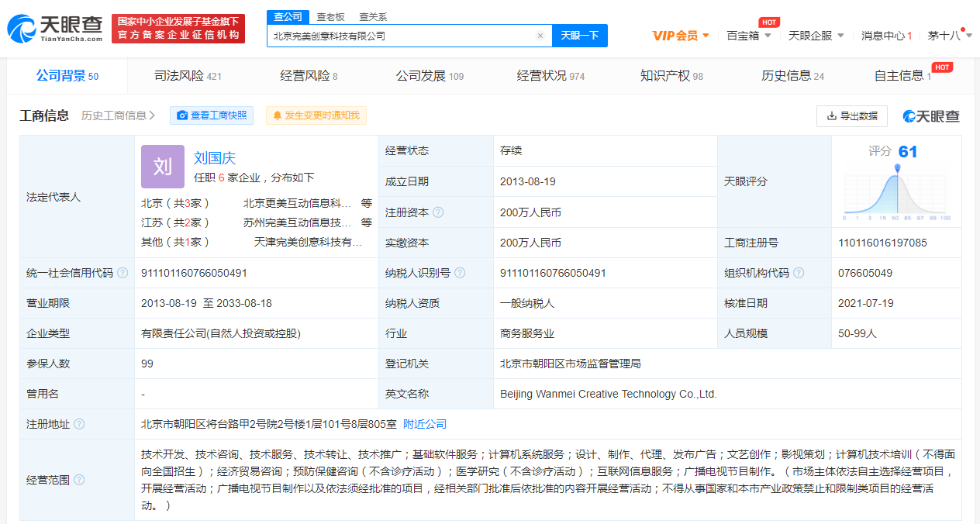
Task: Click the 一般纳税人 taxpayer qualification value
Action: pyautogui.click(x=527, y=303)
